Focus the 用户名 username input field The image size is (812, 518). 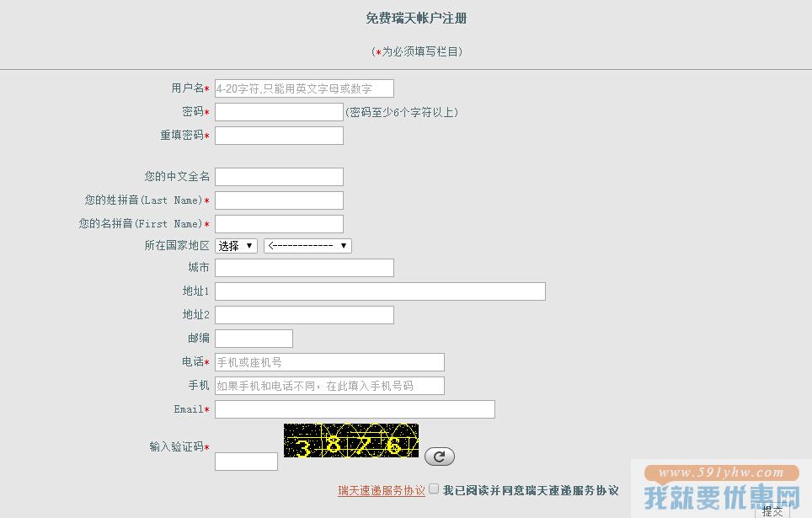click(305, 88)
